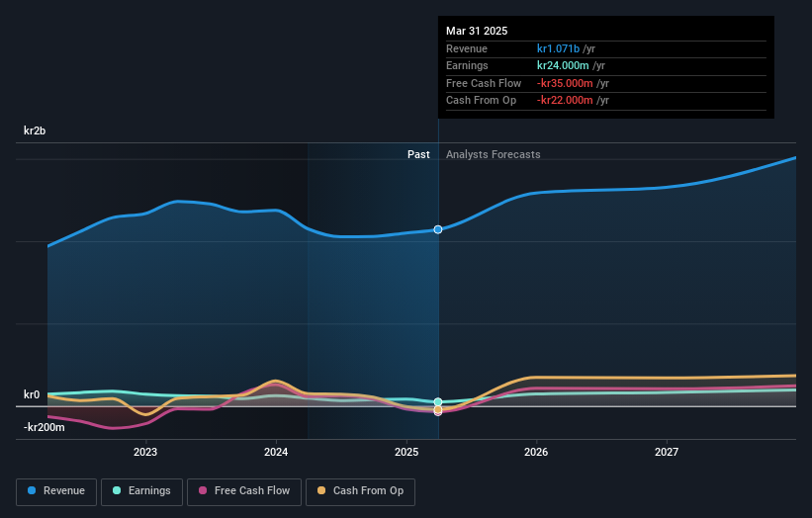The image size is (812, 518).
Task: Click the -kr22.000m cash from op value
Action: 565,101
